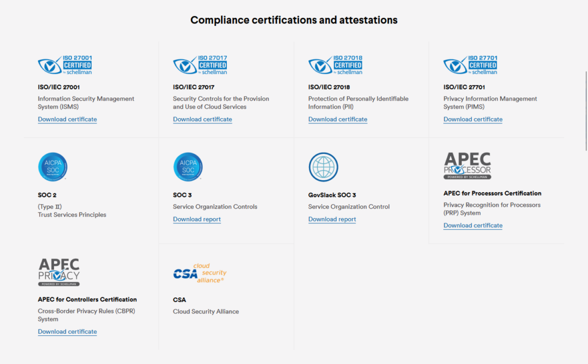Image resolution: width=588 pixels, height=364 pixels.
Task: Click the 'CSA' title text
Action: 179,300
